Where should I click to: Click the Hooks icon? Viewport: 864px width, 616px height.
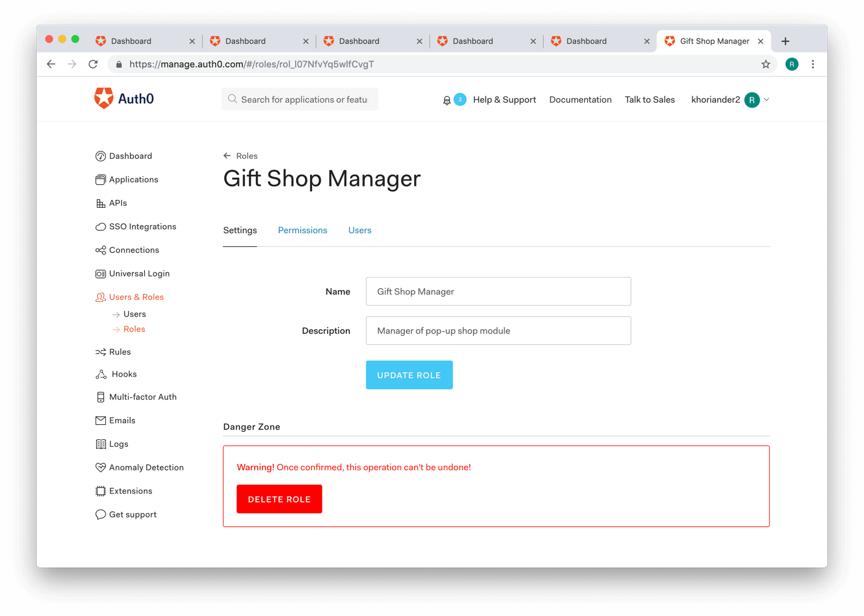click(x=101, y=374)
